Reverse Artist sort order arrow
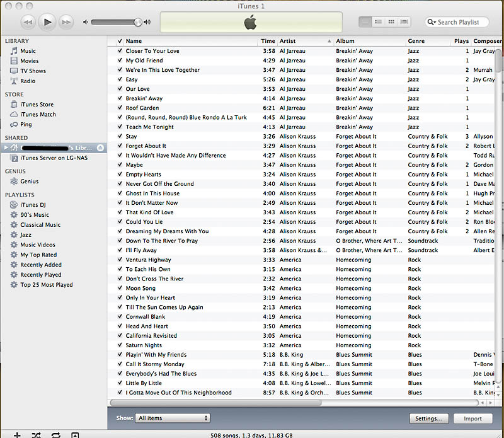 [329, 41]
